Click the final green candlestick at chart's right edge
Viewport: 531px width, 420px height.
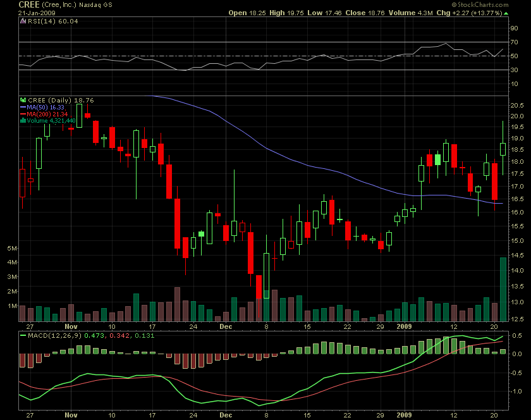pyautogui.click(x=503, y=149)
